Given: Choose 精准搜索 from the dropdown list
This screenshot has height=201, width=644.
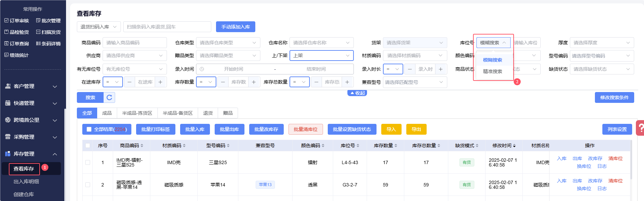Looking at the screenshot, I should click(x=492, y=71).
